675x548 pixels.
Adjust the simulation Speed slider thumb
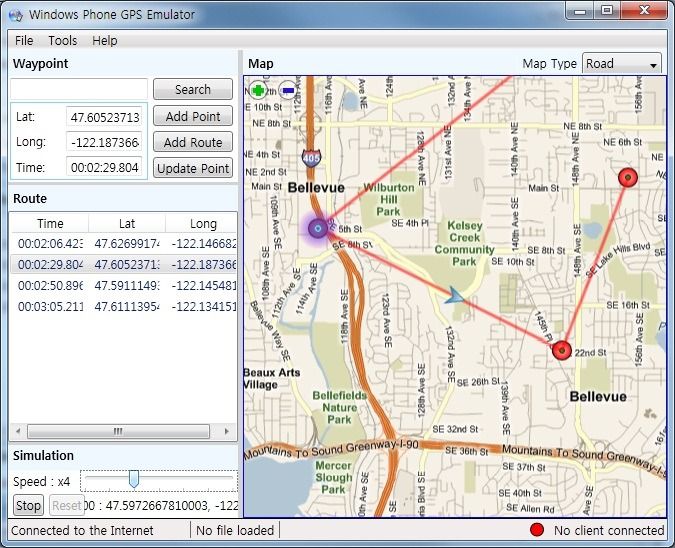[x=134, y=479]
